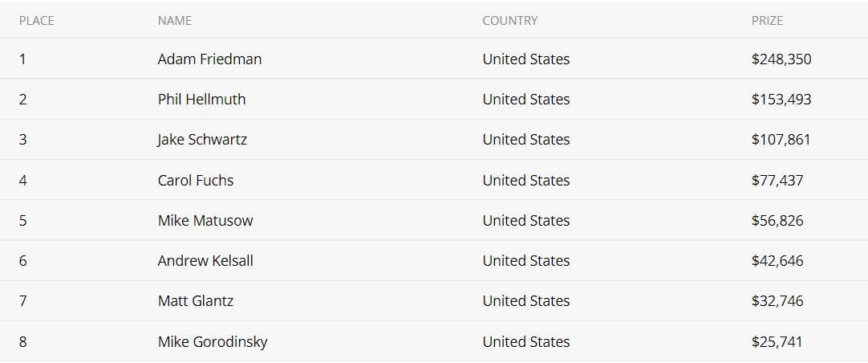Image resolution: width=868 pixels, height=363 pixels.
Task: Select Mike Gorodinsky's name
Action: 213,342
